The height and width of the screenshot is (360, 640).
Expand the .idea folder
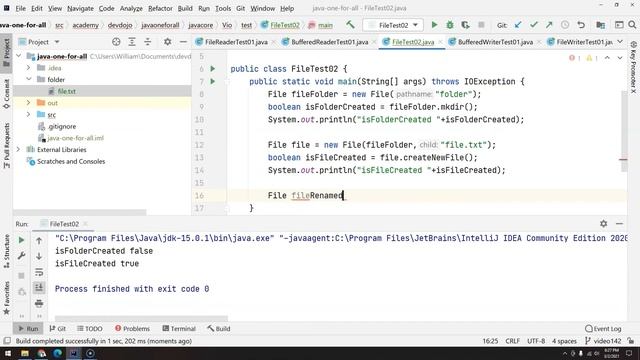[x=29, y=68]
